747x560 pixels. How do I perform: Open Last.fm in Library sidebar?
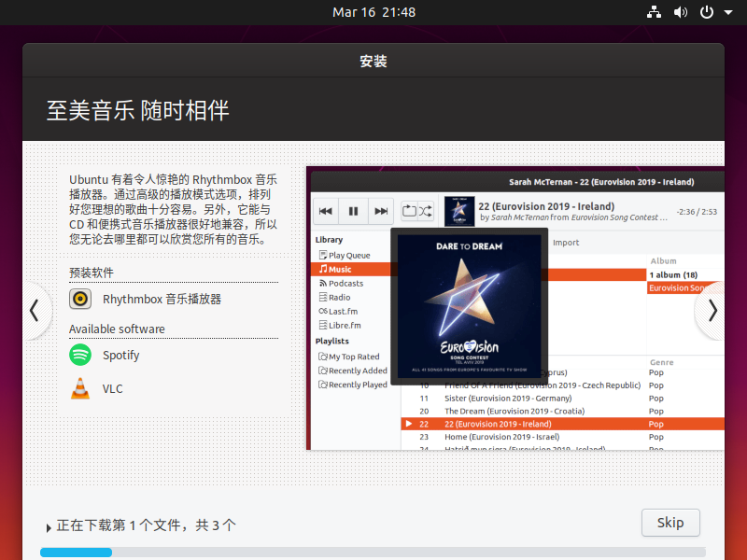343,312
